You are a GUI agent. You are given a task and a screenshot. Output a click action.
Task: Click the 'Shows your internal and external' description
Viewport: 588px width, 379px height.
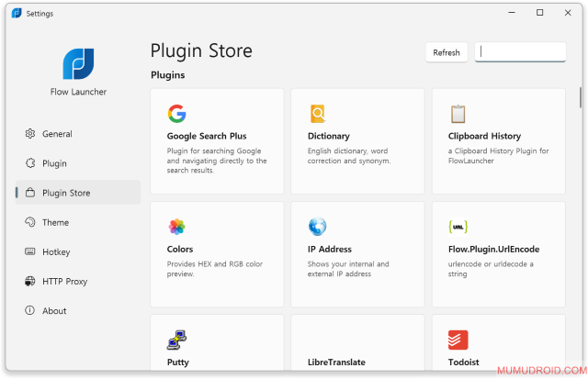348,269
